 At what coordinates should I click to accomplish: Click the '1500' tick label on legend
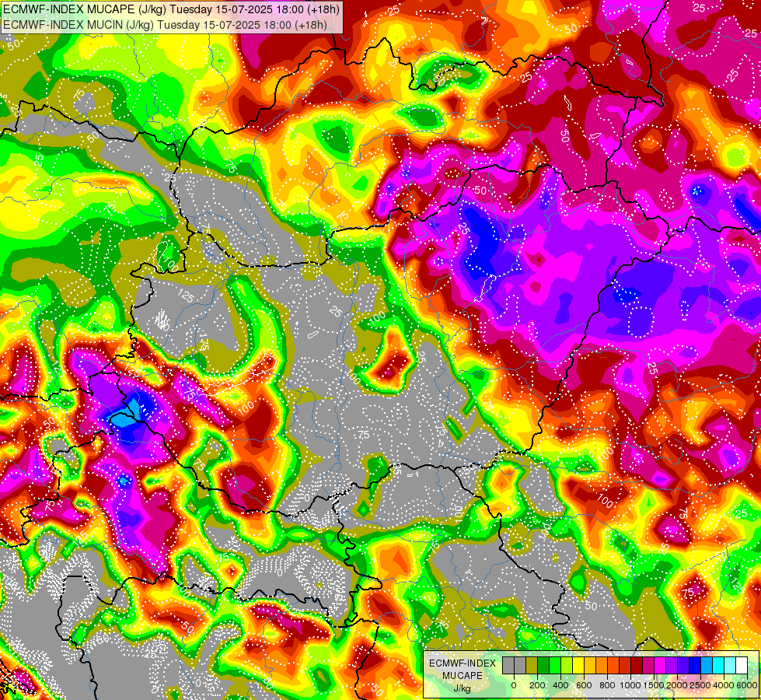tap(655, 685)
